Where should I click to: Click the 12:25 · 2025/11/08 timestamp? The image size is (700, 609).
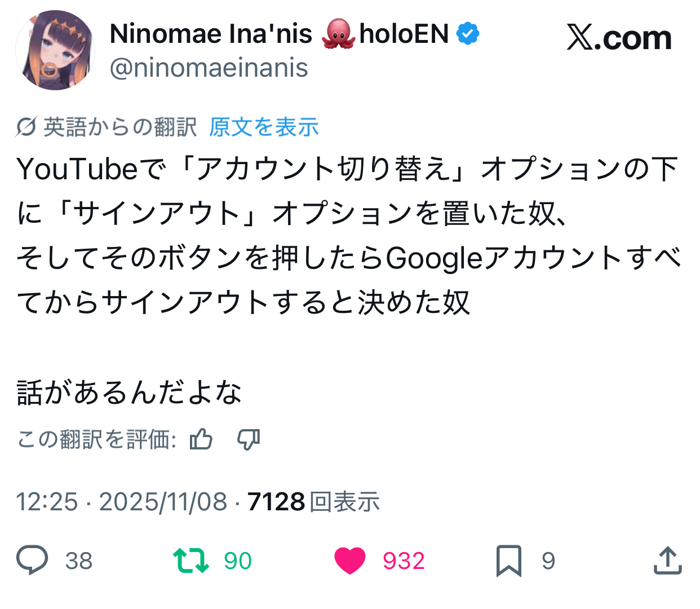pos(121,501)
